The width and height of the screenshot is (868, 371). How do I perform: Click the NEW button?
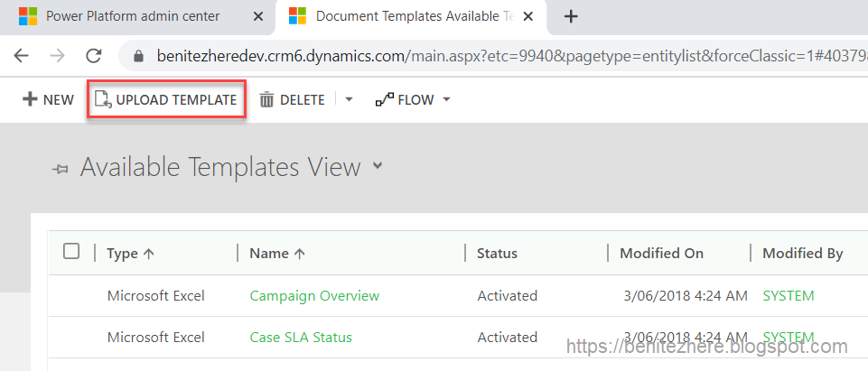pyautogui.click(x=48, y=100)
